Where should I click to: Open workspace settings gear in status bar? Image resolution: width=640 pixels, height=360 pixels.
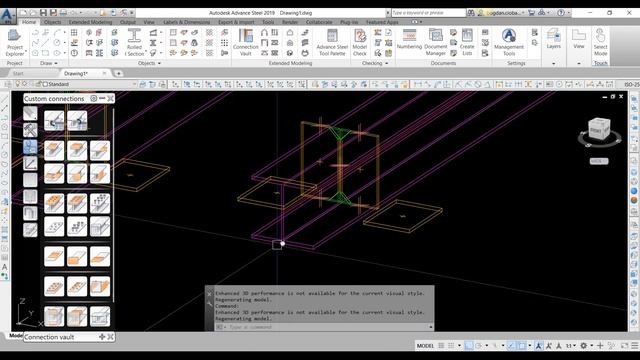pos(584,346)
